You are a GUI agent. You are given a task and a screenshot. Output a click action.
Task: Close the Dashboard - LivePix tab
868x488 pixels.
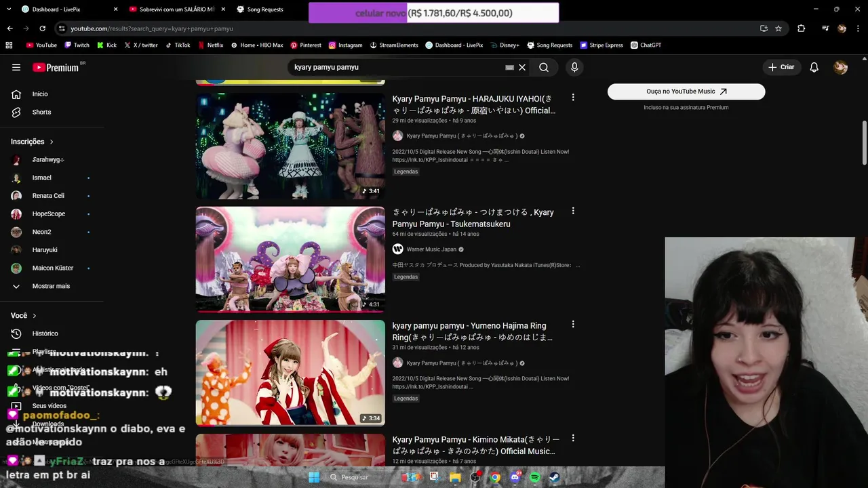[x=115, y=9]
